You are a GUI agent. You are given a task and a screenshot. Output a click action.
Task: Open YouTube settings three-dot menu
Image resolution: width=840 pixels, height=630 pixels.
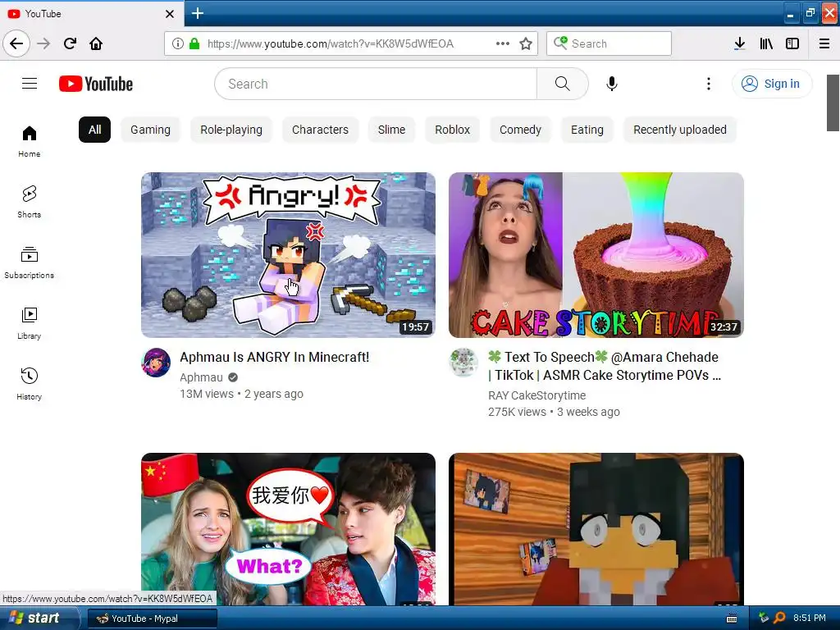pos(708,84)
